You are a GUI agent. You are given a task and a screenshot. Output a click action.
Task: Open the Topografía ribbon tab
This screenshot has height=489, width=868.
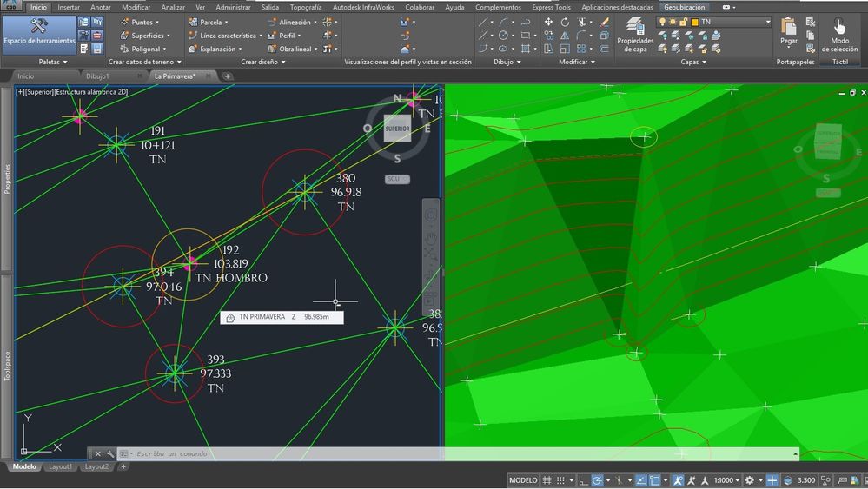tap(306, 7)
